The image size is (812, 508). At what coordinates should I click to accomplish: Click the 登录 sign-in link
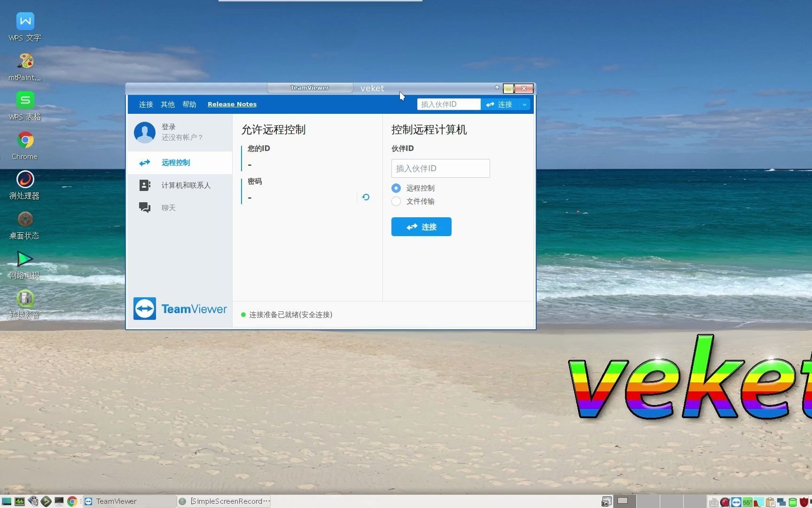point(169,127)
